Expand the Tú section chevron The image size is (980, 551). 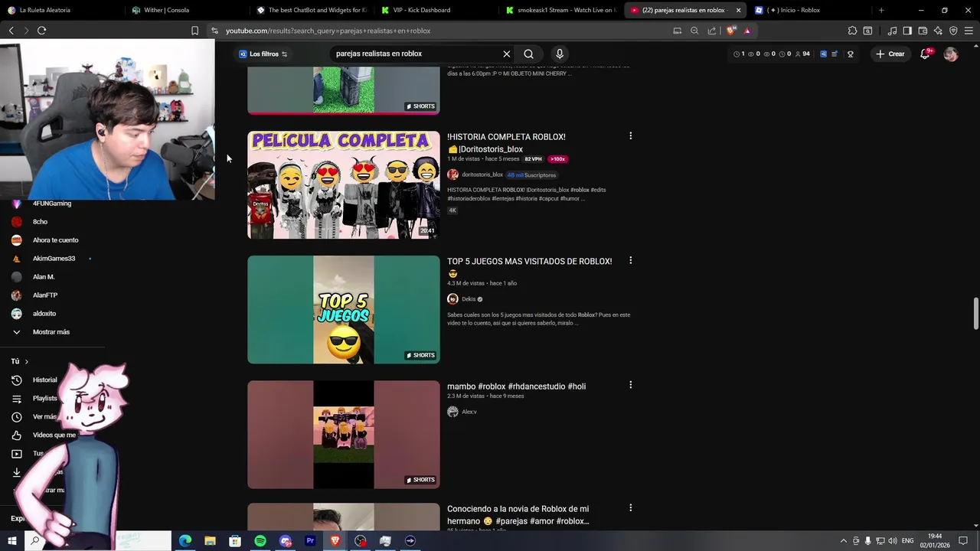(x=26, y=361)
